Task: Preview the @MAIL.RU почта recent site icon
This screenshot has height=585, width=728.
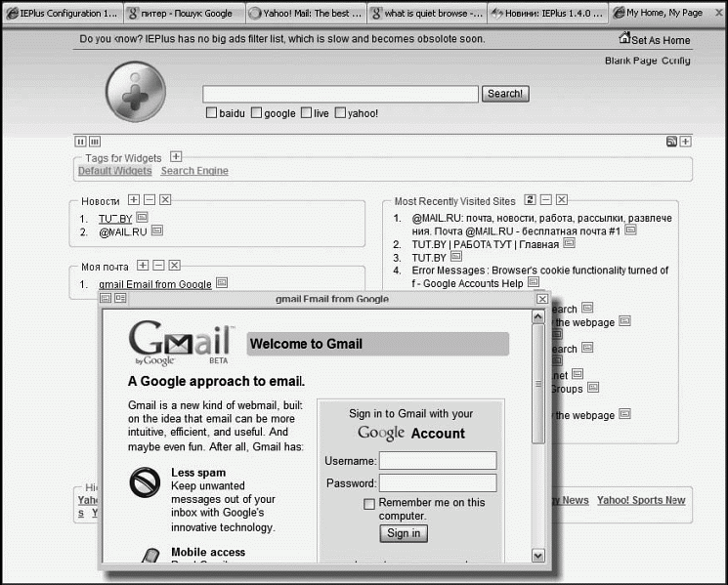Action: pos(630,230)
